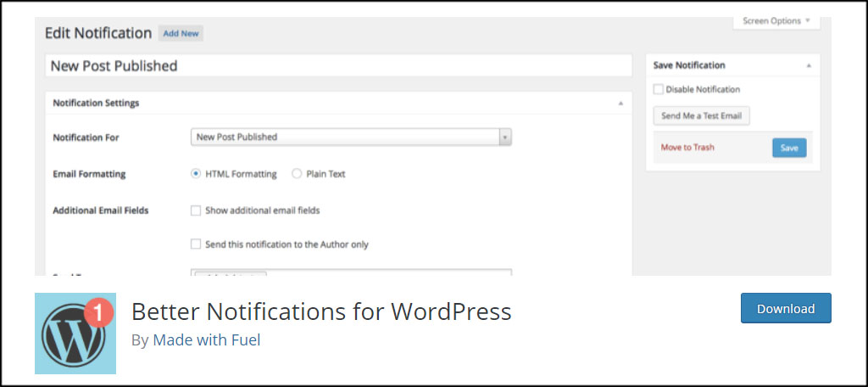This screenshot has width=868, height=387.
Task: Select Plain Text radio button
Action: pyautogui.click(x=297, y=173)
